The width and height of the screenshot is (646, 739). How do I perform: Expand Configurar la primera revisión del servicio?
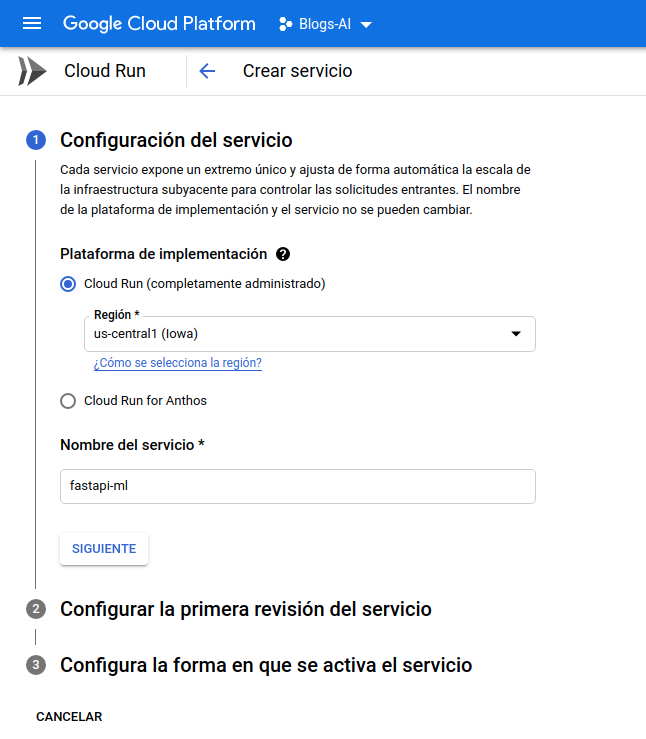[245, 609]
